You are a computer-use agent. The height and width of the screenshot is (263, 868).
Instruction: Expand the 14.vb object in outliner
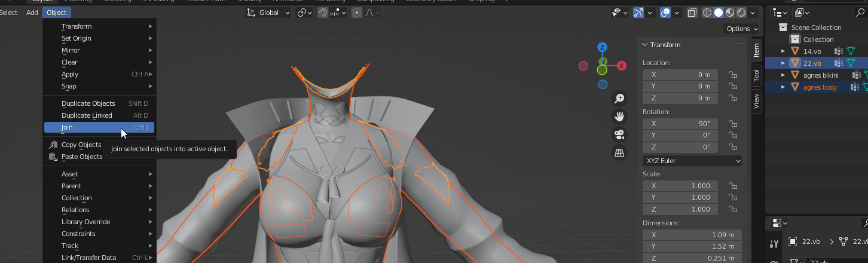click(784, 51)
